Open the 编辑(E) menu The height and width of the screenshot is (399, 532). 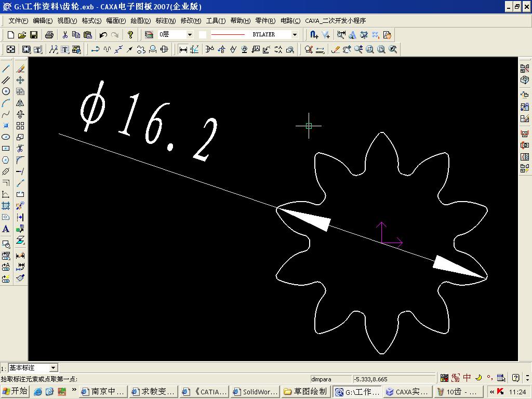point(43,21)
